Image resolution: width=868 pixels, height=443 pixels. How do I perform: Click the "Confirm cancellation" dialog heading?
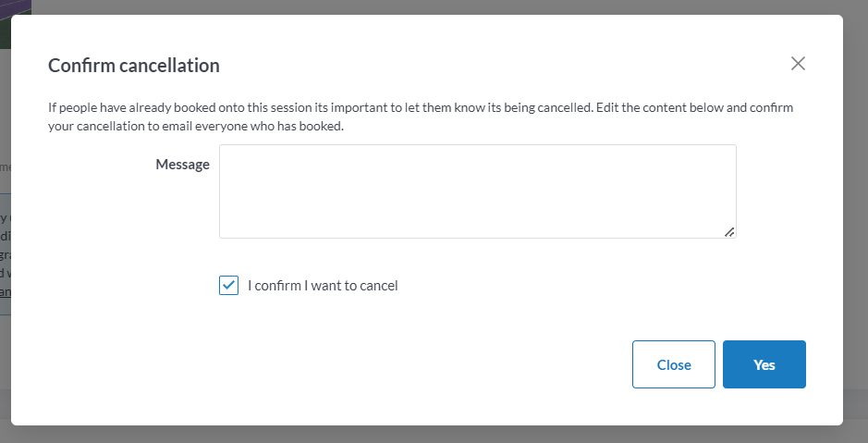click(x=134, y=66)
